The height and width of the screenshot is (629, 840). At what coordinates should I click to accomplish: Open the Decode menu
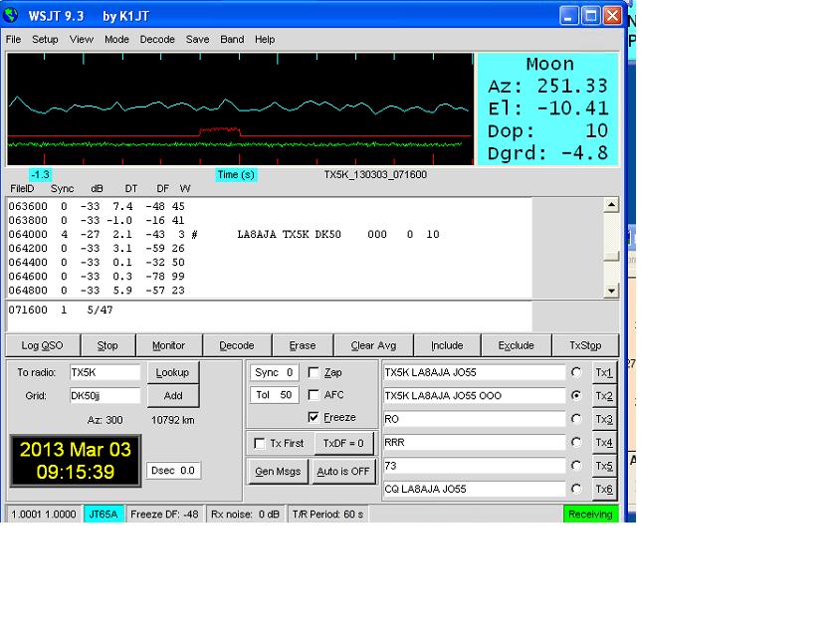click(157, 39)
